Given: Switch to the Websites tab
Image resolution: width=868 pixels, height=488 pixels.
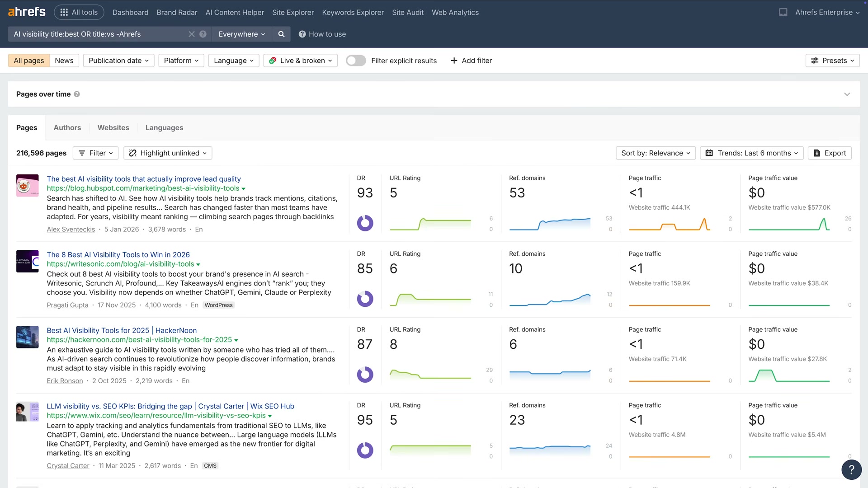Looking at the screenshot, I should point(113,128).
